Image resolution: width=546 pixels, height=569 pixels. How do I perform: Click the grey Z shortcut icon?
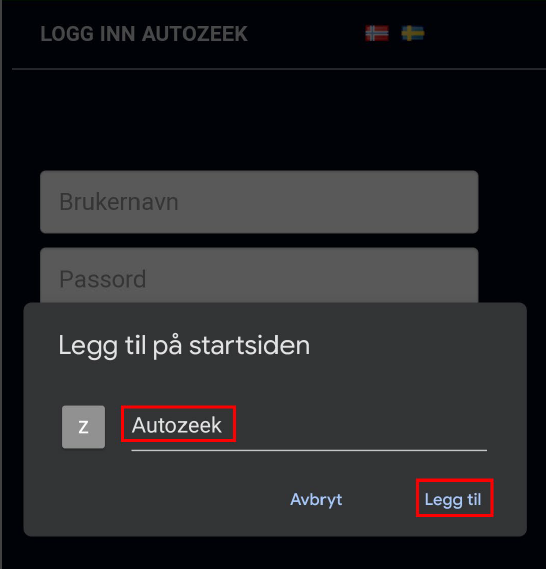(83, 427)
